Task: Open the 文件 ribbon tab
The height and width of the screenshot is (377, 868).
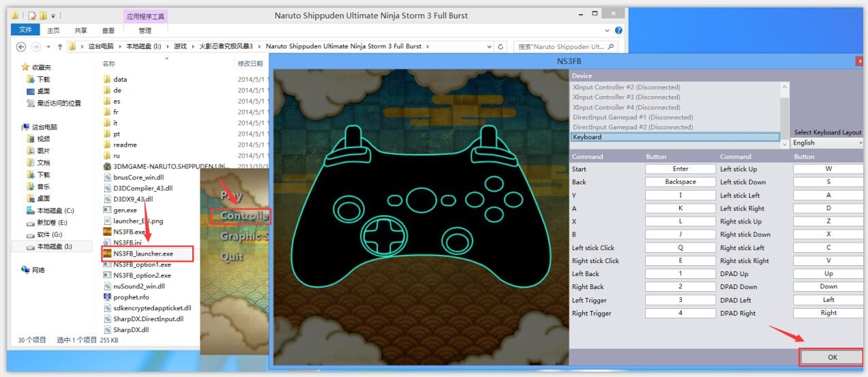Action: (x=25, y=30)
